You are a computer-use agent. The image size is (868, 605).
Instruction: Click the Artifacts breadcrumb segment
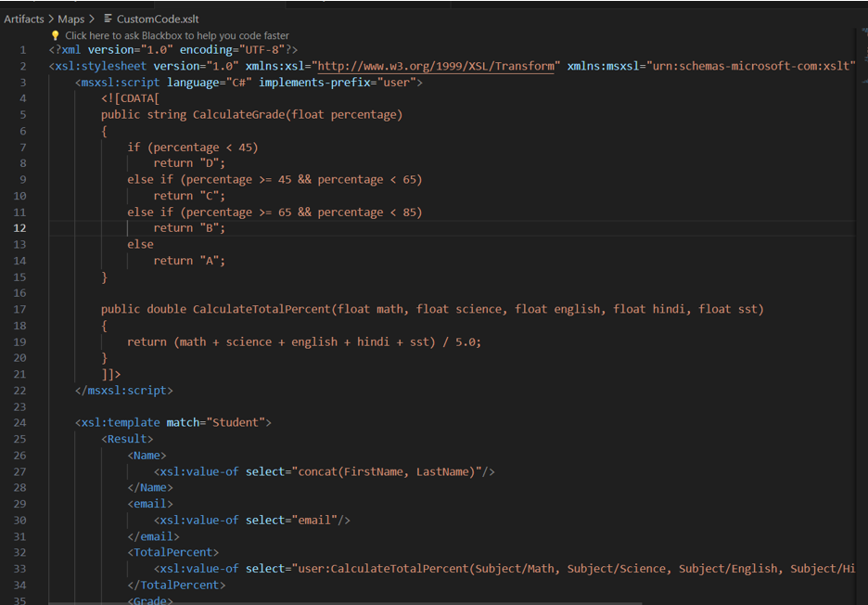click(x=24, y=19)
